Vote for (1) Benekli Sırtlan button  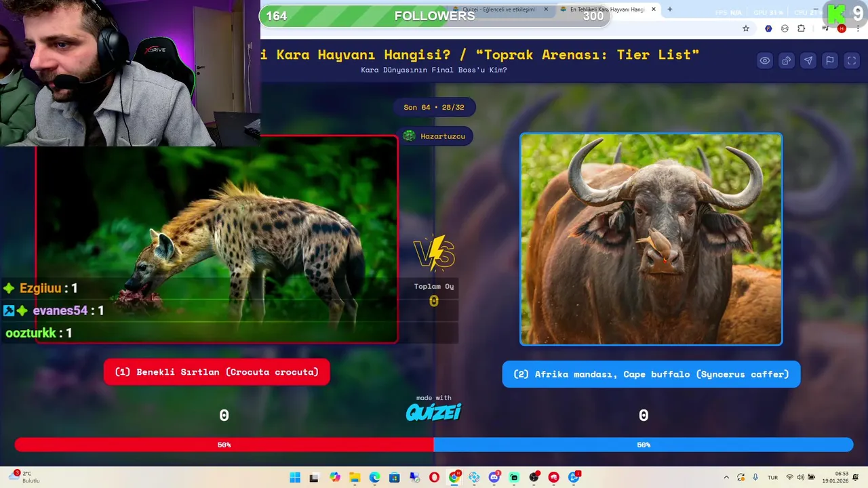(217, 372)
